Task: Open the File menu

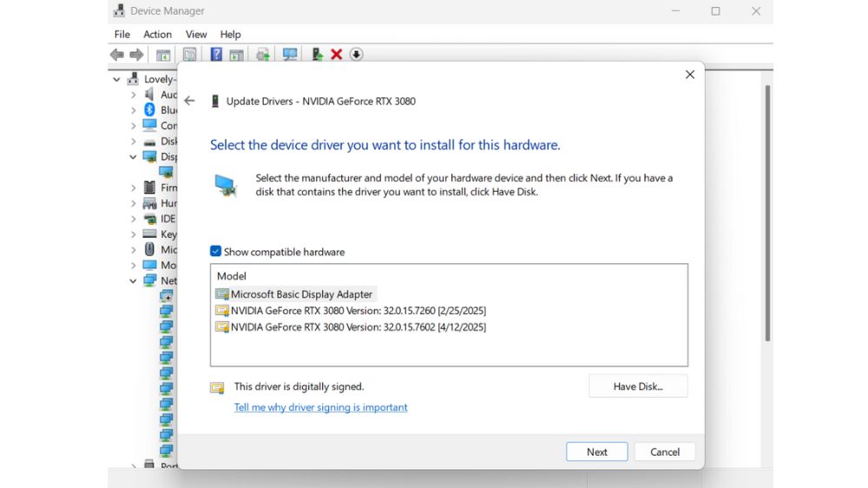Action: pos(122,35)
